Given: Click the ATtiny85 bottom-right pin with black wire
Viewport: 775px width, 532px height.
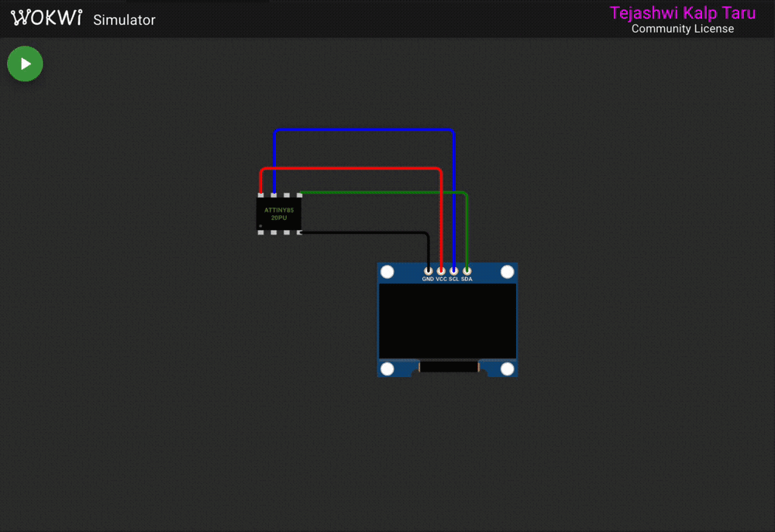Looking at the screenshot, I should (298, 232).
